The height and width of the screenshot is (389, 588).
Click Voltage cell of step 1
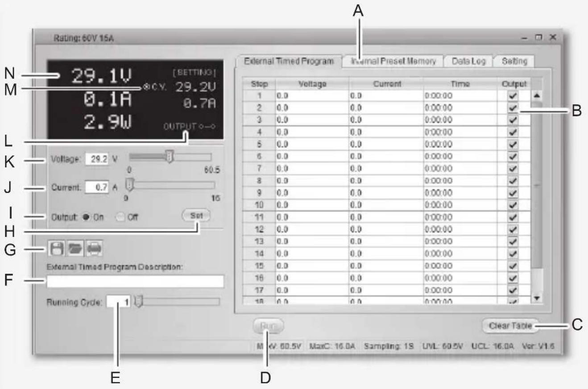[312, 96]
